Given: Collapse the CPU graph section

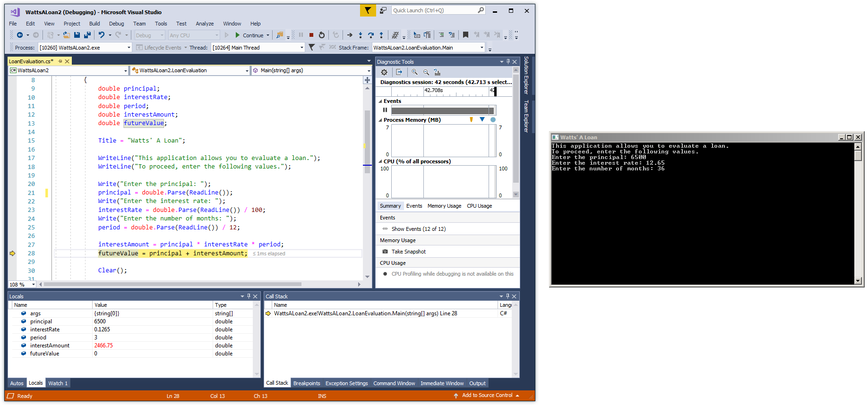Looking at the screenshot, I should pos(380,161).
